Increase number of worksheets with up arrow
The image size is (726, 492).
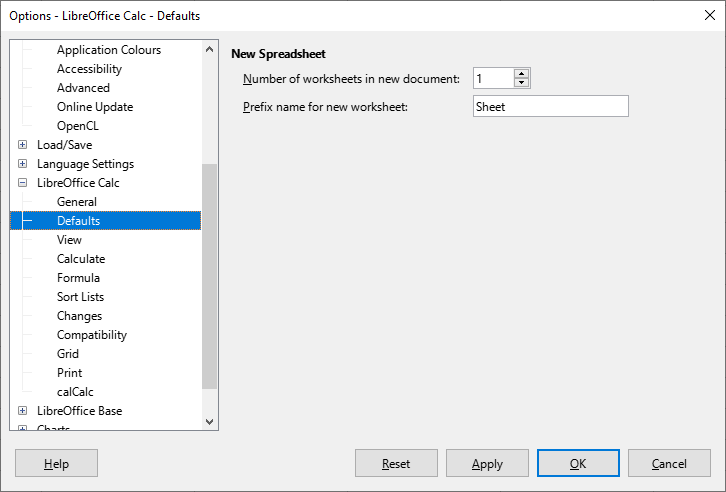[x=522, y=74]
